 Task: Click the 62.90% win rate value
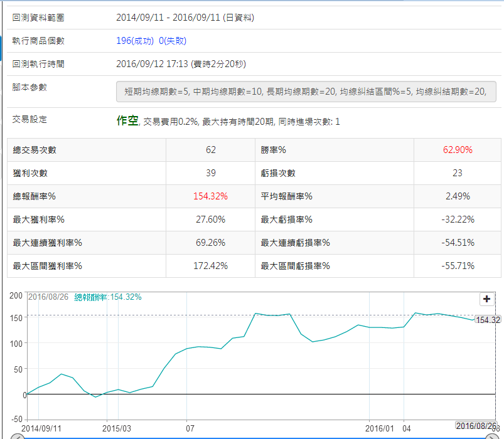(x=457, y=150)
